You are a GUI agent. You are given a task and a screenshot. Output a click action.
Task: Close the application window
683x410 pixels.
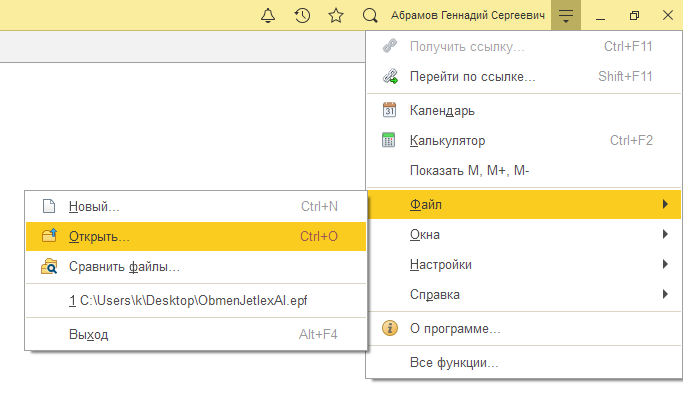point(667,16)
